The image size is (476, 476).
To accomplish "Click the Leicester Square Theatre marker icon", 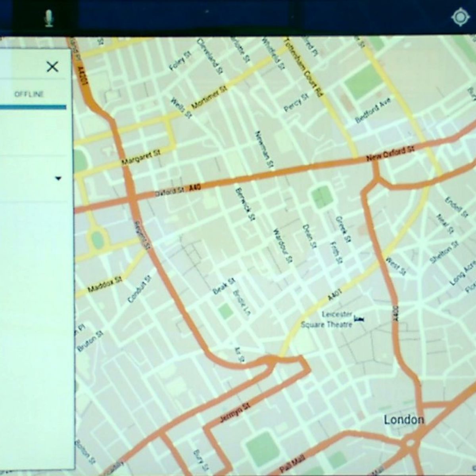I will (360, 319).
